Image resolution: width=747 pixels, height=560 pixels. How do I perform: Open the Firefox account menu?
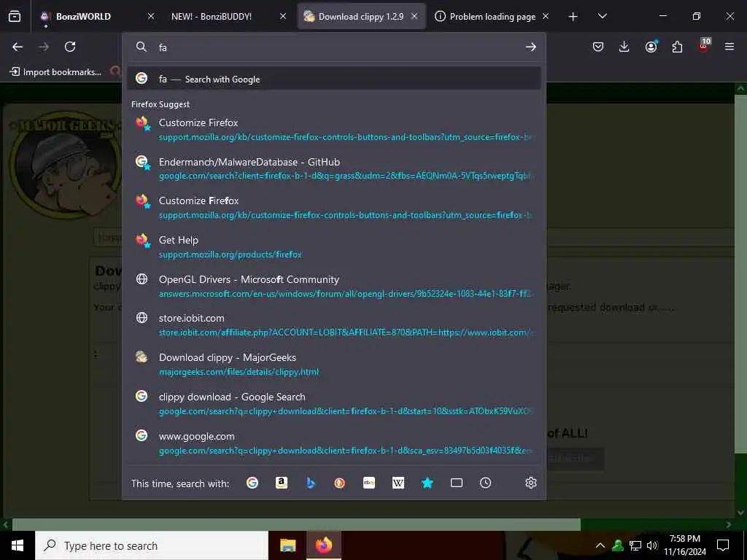(x=651, y=47)
